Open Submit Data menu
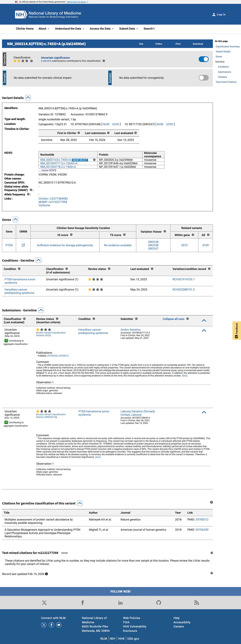This screenshot has height=644, width=241. (129, 29)
